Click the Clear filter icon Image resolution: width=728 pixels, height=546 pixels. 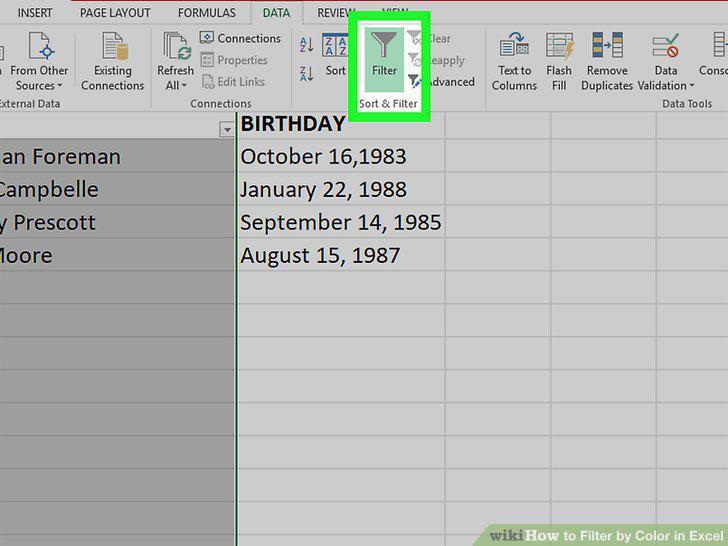414,38
